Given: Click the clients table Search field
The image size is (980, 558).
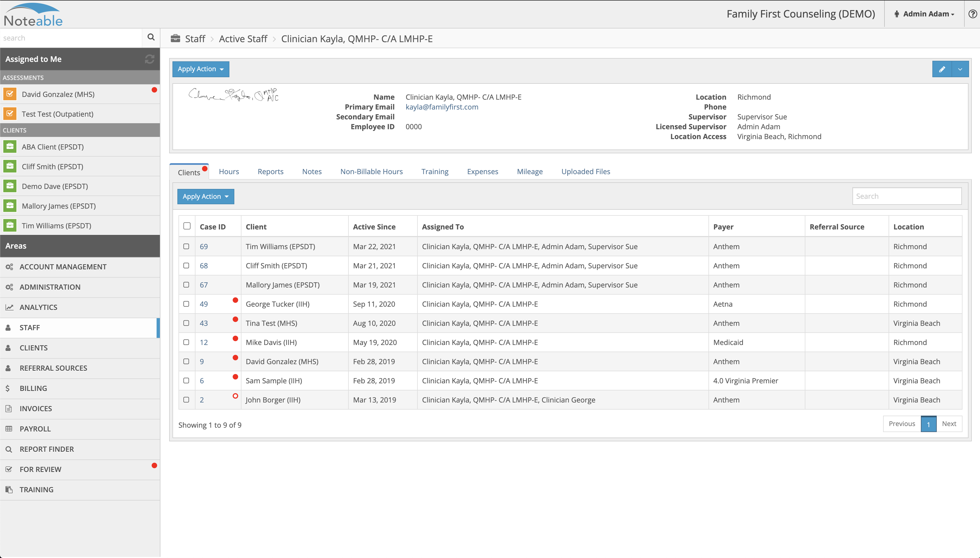Looking at the screenshot, I should coord(906,196).
